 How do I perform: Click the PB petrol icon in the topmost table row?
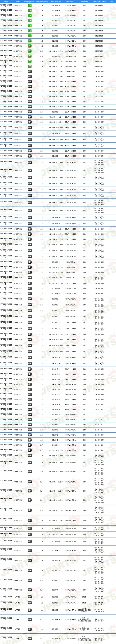coord(30,6)
